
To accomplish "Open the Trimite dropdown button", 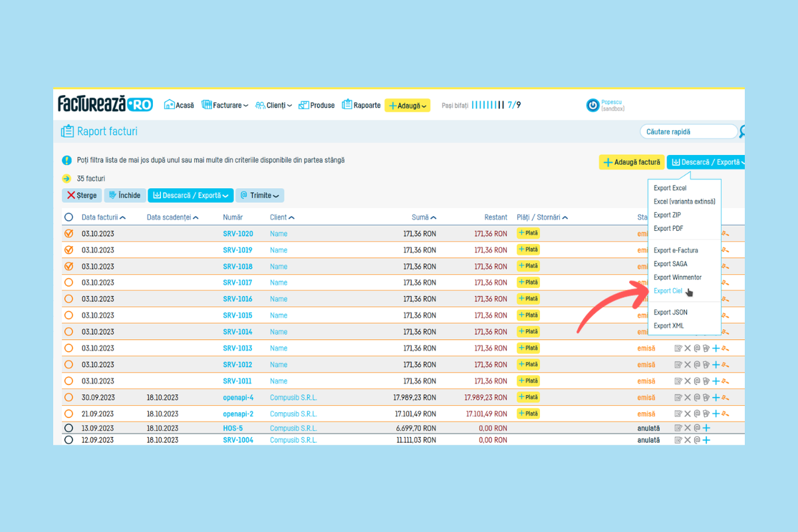I will [x=260, y=196].
